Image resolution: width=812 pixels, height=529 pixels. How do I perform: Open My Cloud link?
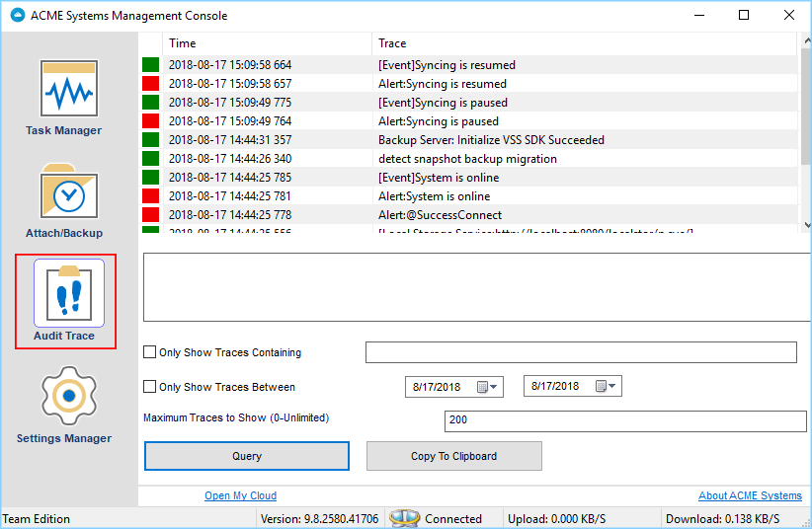click(x=240, y=495)
